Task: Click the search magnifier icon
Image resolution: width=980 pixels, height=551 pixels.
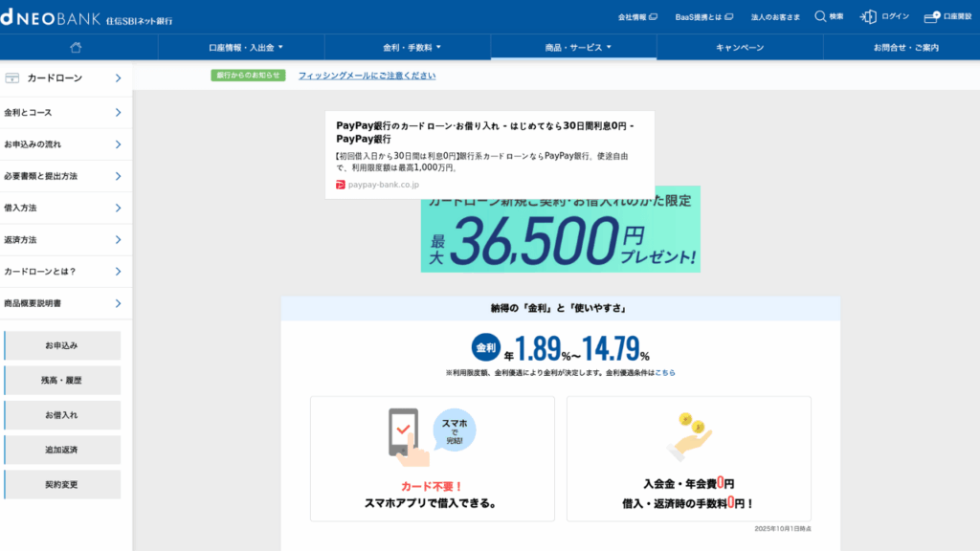Action: point(820,16)
